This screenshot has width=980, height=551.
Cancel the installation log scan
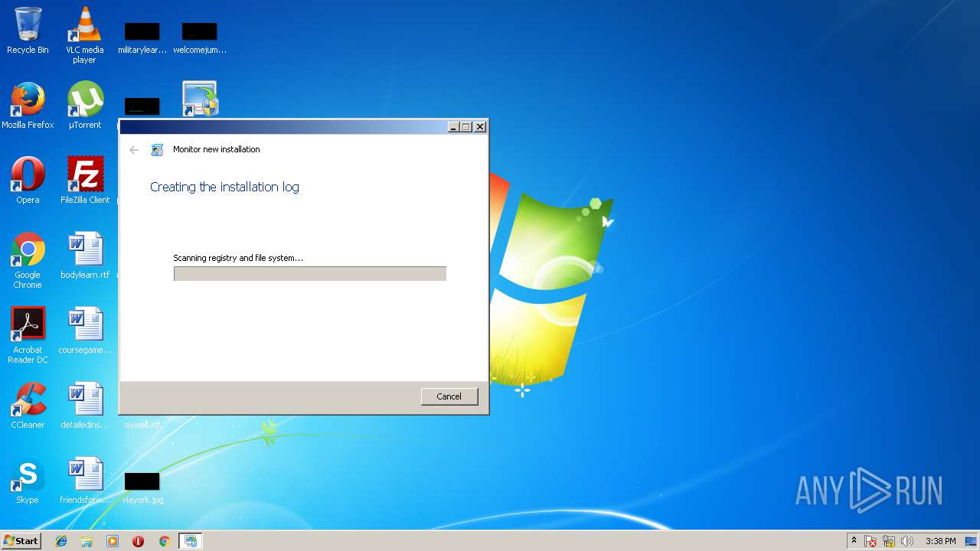click(x=449, y=396)
